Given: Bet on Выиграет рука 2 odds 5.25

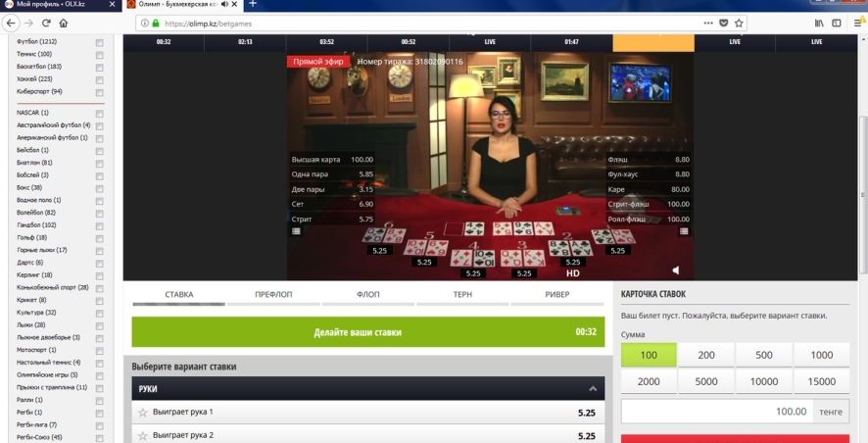Looking at the screenshot, I should [586, 436].
